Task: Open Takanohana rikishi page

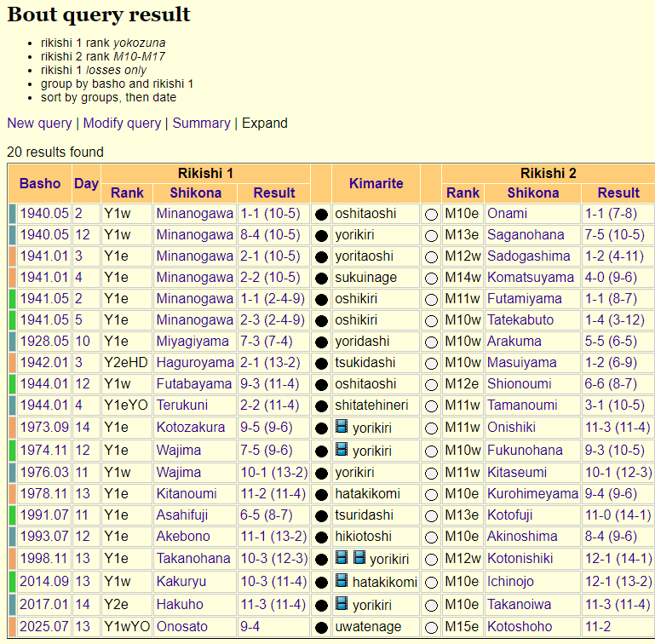Action: [x=193, y=558]
